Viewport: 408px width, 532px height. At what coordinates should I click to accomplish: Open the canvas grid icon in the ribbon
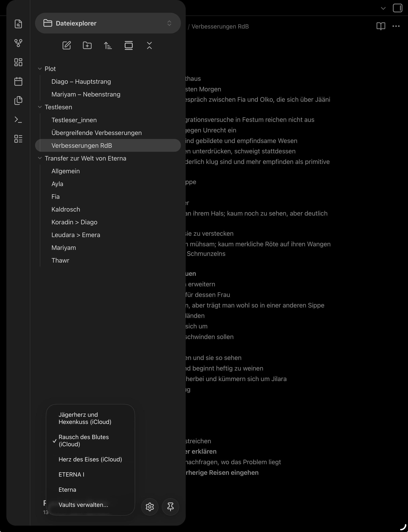tap(18, 62)
